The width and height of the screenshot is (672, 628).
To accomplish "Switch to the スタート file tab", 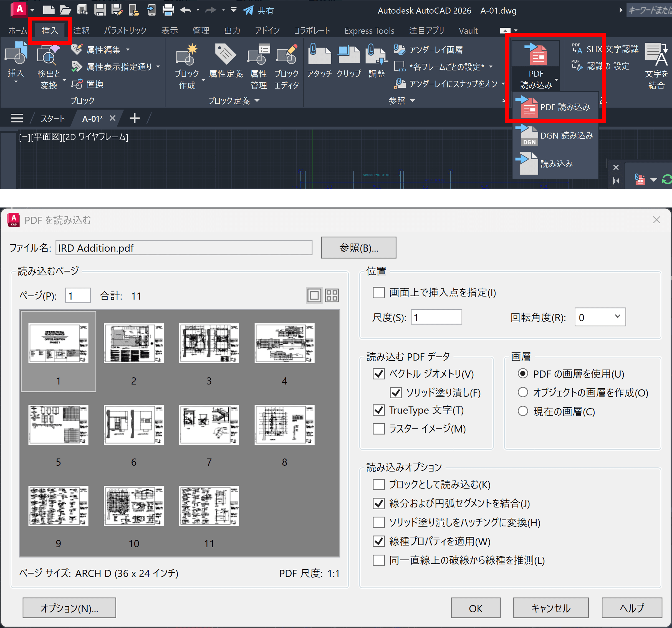I will 52,119.
